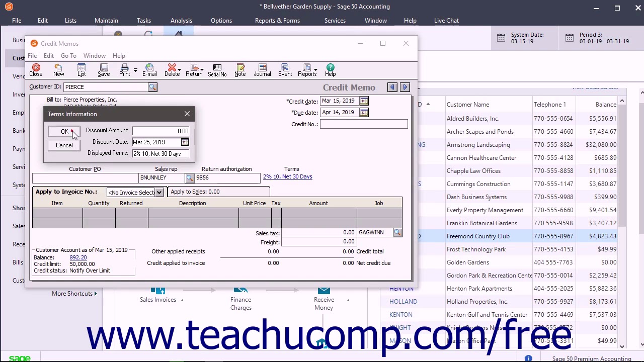Open the Serial No toolbar icon

217,70
